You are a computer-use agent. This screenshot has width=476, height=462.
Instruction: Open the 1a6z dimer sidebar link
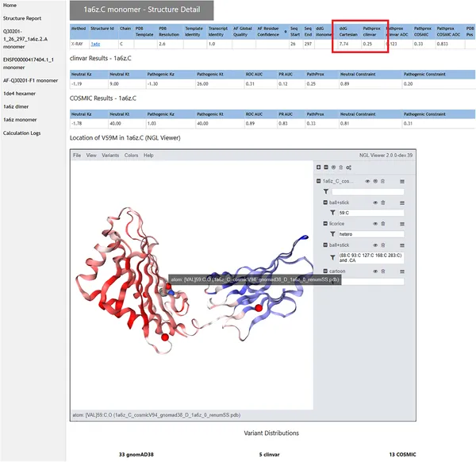16,106
